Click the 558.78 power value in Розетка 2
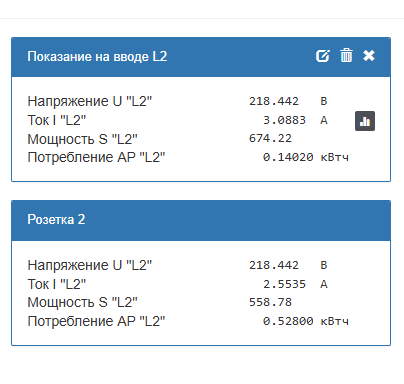The image size is (404, 384). click(x=270, y=302)
